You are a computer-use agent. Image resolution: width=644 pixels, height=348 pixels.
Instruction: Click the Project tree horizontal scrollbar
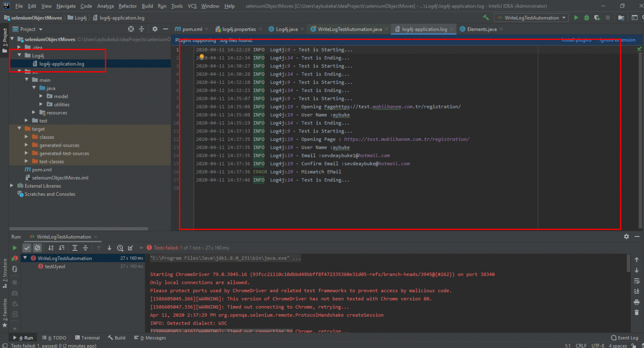[x=78, y=229]
